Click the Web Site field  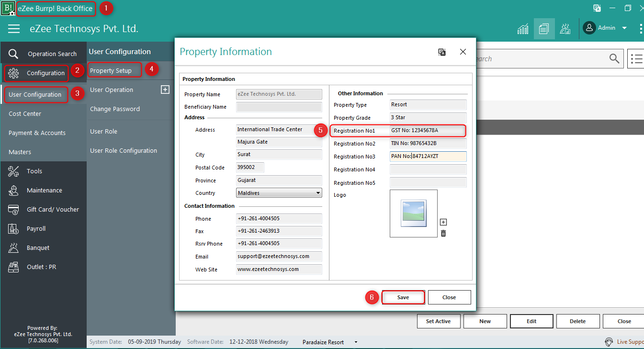click(279, 270)
